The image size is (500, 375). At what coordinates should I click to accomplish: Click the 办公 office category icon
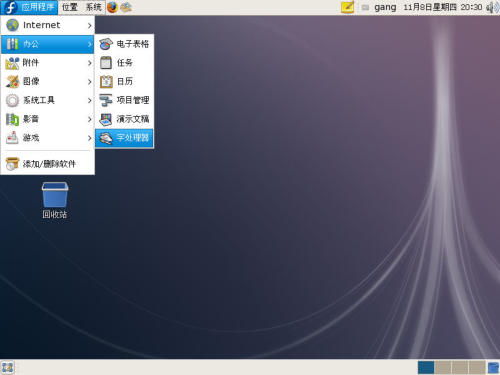pos(12,44)
